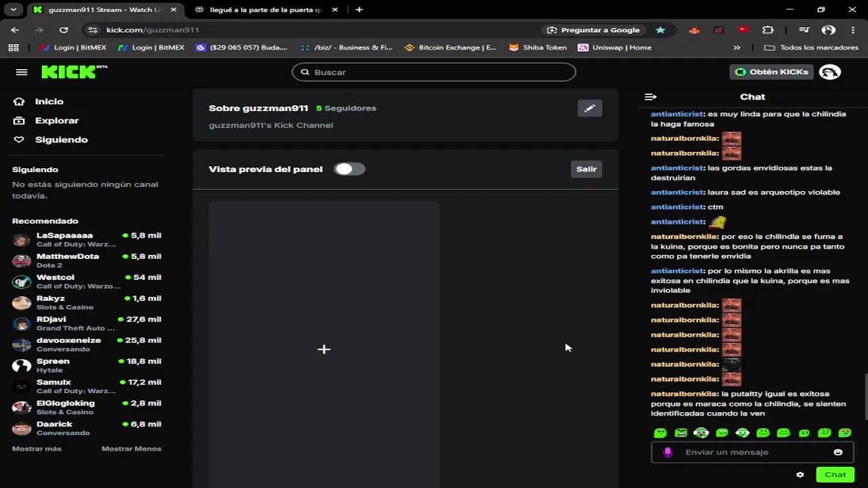The height and width of the screenshot is (488, 868).
Task: Open MatthewDota recommended channel
Action: 87,261
